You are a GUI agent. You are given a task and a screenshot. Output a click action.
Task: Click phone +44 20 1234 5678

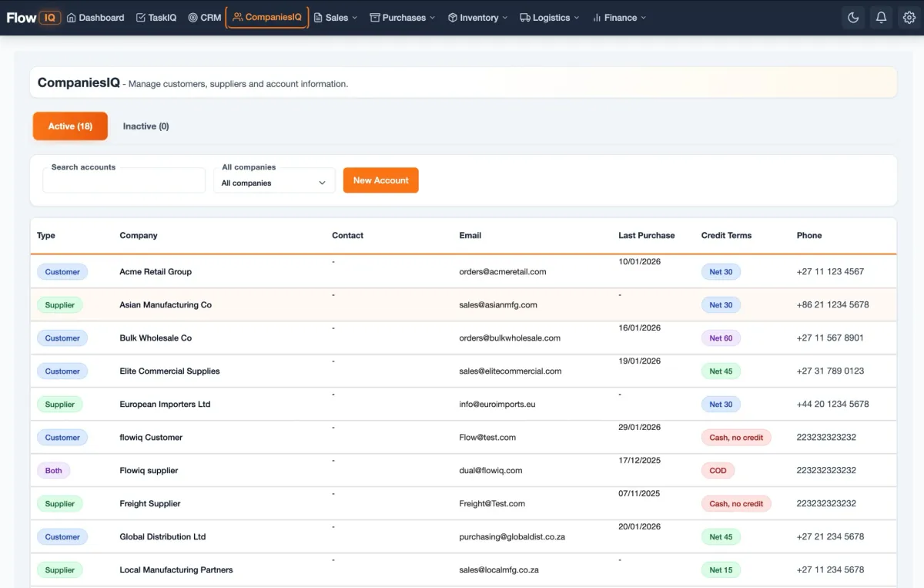[x=832, y=405]
